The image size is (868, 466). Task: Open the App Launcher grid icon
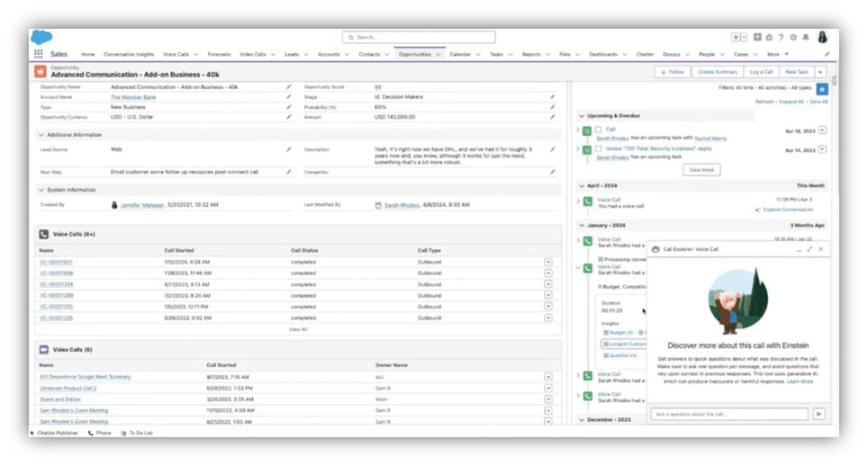(38, 54)
